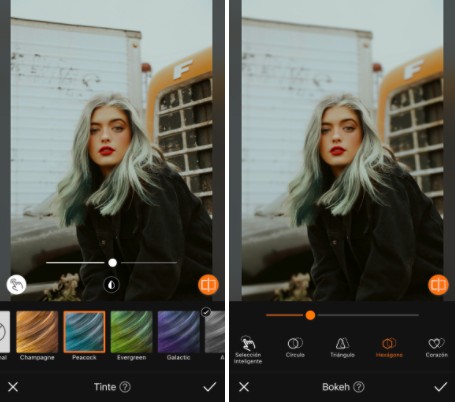Choose the Champagne hair tint thumbnail
Screen dimensions: 455x402
[37, 332]
